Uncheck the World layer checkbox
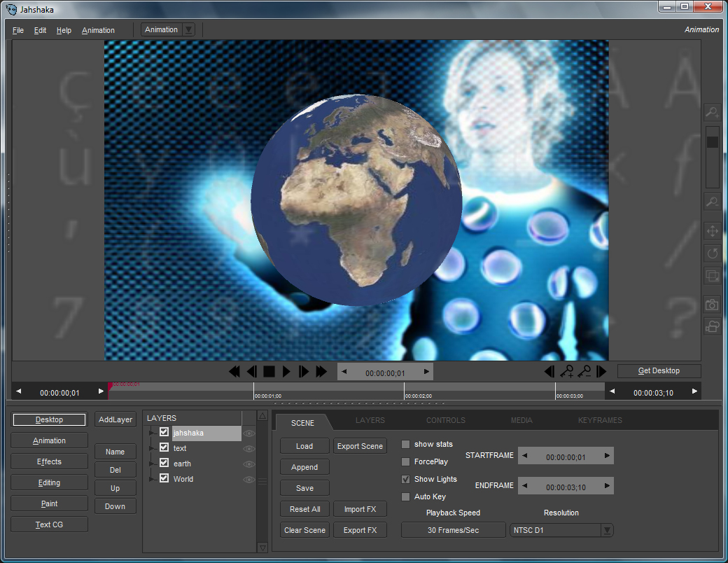 point(164,478)
